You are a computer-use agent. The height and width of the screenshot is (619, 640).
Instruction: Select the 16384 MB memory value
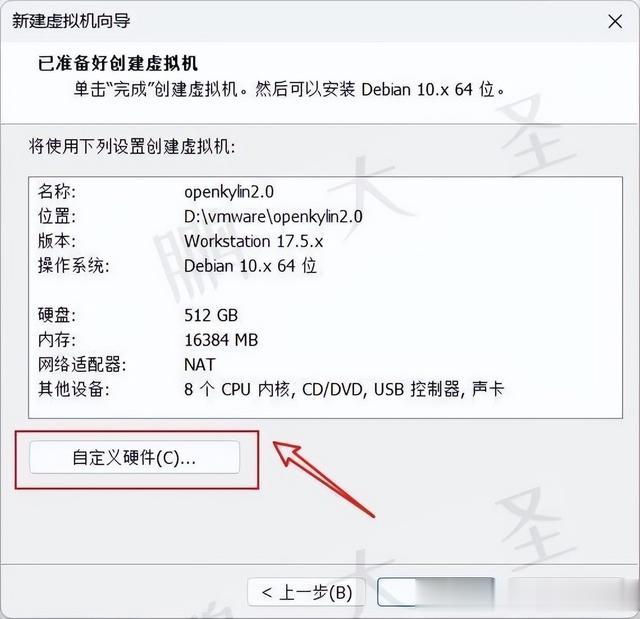click(221, 340)
